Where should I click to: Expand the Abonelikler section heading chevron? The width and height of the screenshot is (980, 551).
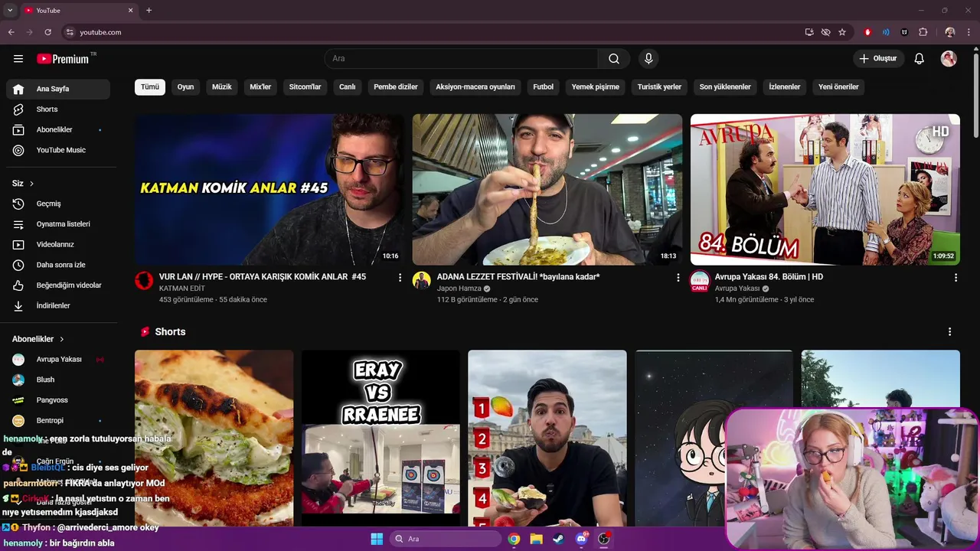(x=62, y=339)
